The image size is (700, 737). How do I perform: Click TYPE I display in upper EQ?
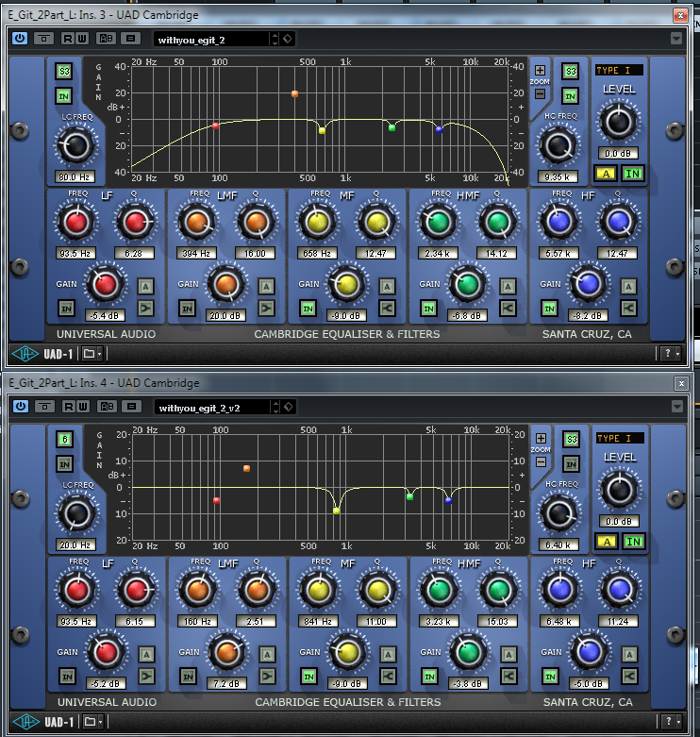point(619,71)
